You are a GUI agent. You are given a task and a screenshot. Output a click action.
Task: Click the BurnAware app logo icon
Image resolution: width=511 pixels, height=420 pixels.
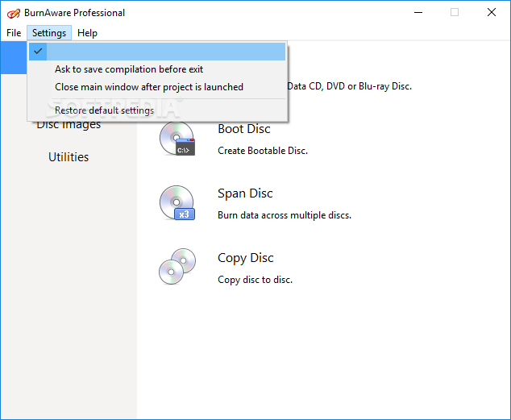tap(14, 13)
